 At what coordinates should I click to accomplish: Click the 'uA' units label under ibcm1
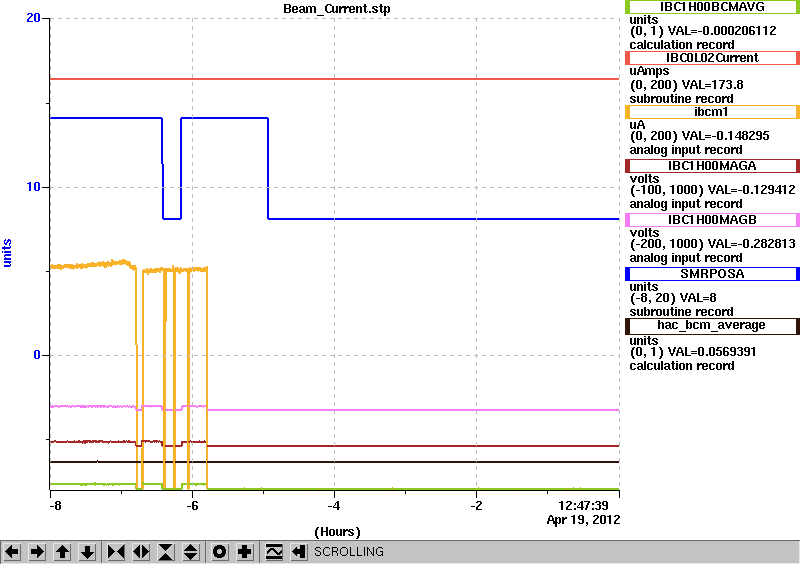[637, 125]
